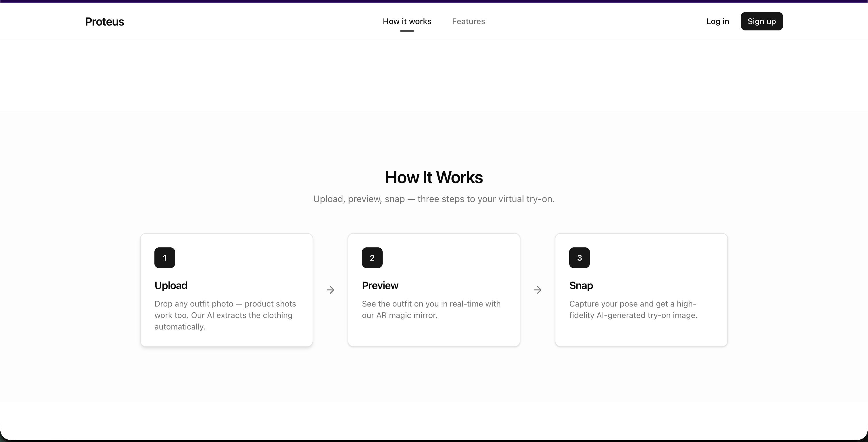
Task: Click the Snap card description text
Action: point(633,309)
